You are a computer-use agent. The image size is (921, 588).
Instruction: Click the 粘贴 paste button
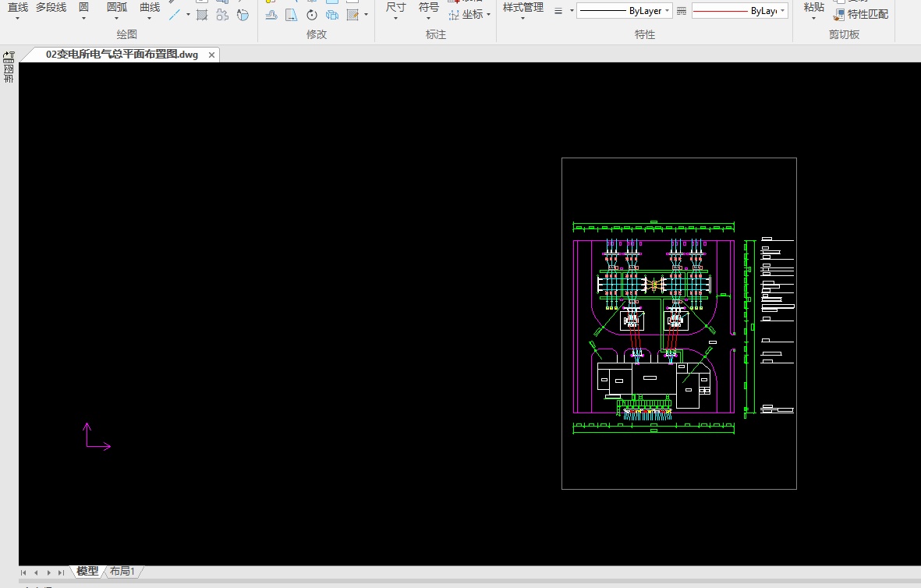point(813,7)
